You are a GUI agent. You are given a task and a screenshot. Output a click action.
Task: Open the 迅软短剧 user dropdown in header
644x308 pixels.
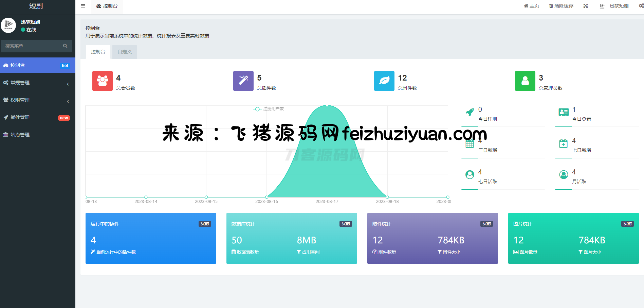[615, 6]
